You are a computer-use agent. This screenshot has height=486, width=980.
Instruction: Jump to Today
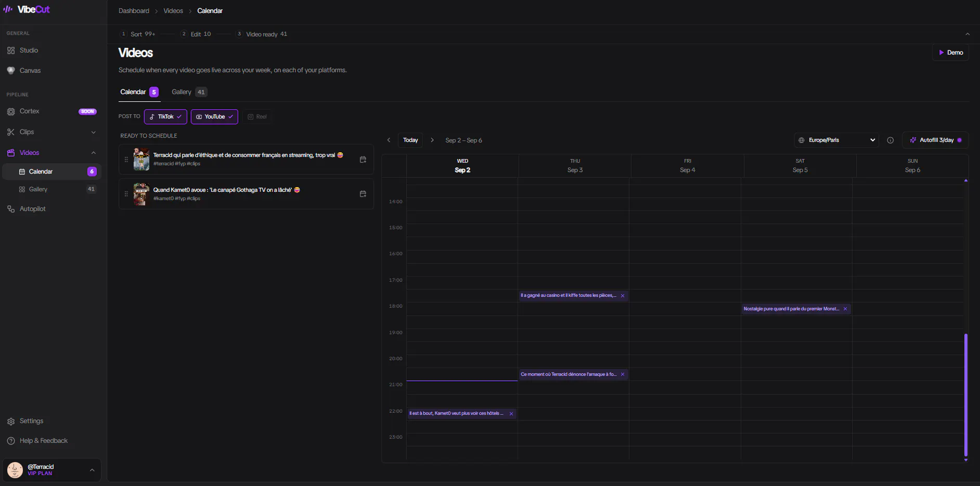pyautogui.click(x=410, y=140)
